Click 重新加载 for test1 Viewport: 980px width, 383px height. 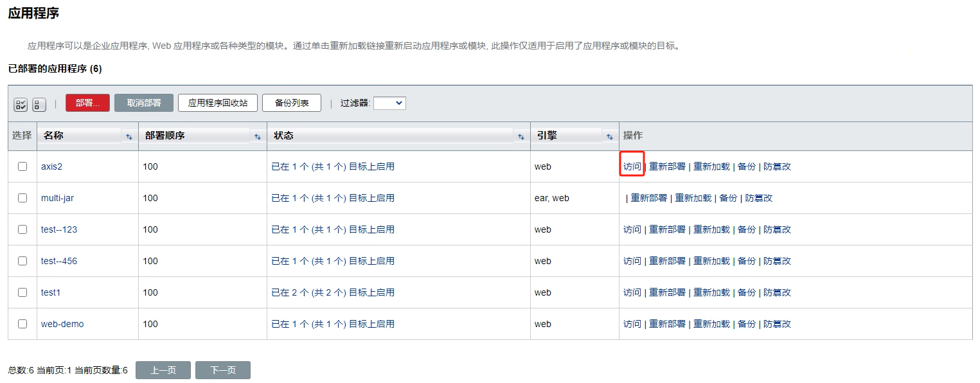[x=711, y=292]
